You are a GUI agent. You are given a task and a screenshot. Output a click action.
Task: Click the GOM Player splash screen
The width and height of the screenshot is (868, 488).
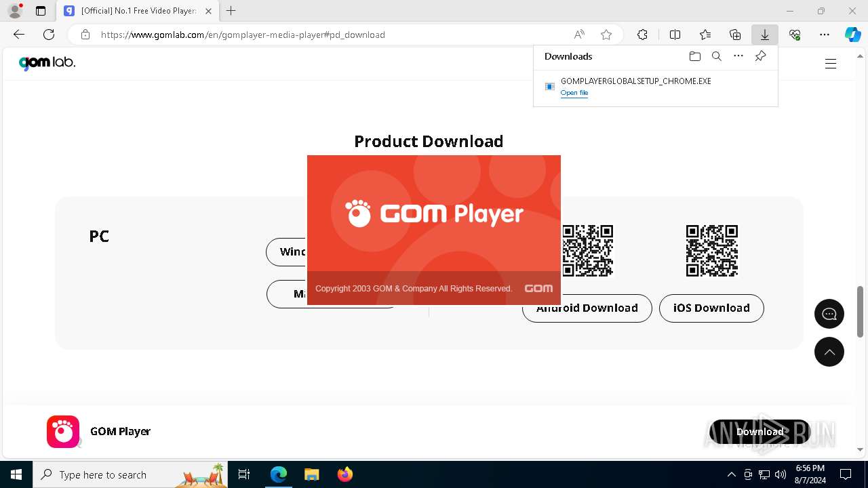434,230
